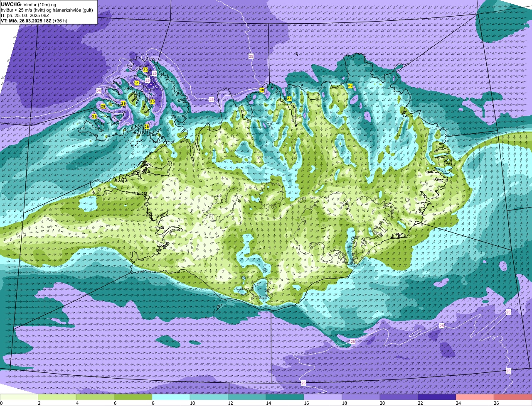Click the legend scale value 24

[x=458, y=403]
